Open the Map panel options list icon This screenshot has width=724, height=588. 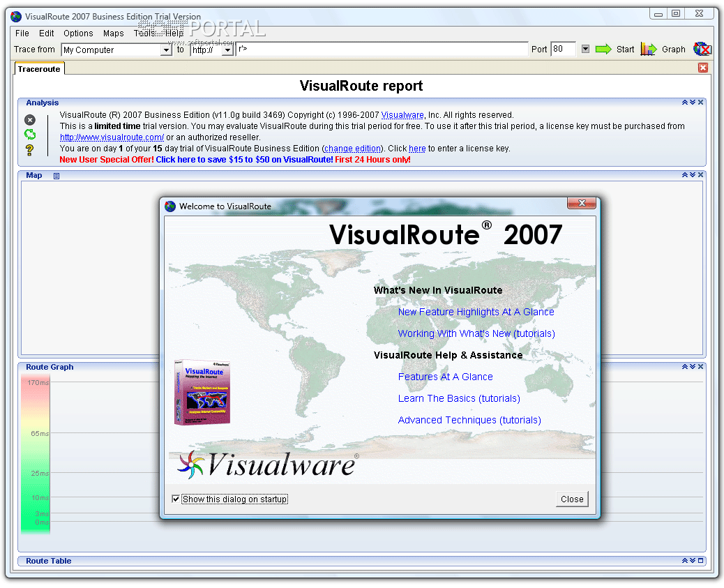(x=56, y=176)
